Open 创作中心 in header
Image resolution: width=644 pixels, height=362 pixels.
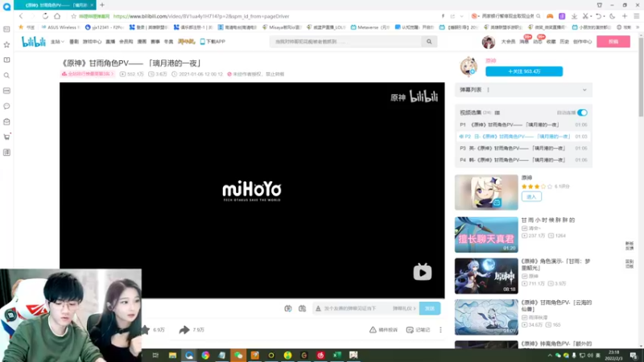(582, 42)
